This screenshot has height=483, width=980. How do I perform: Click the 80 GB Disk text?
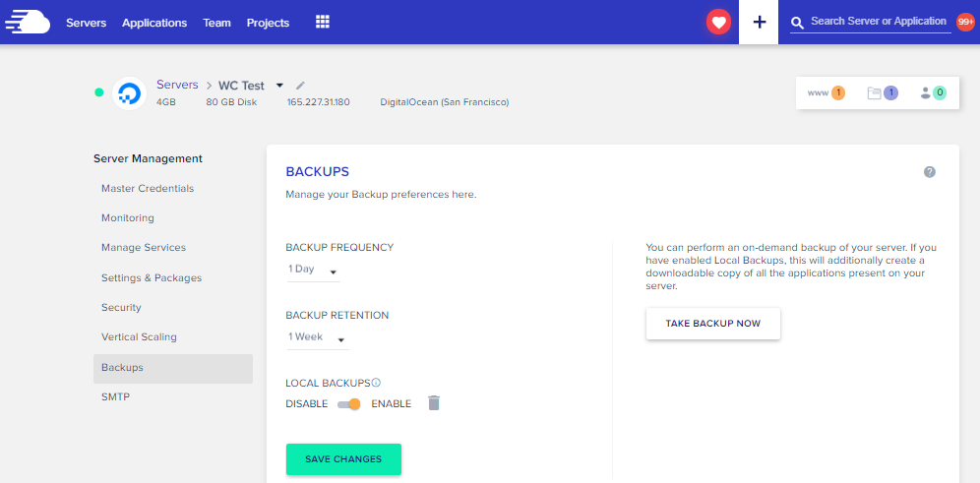click(230, 102)
